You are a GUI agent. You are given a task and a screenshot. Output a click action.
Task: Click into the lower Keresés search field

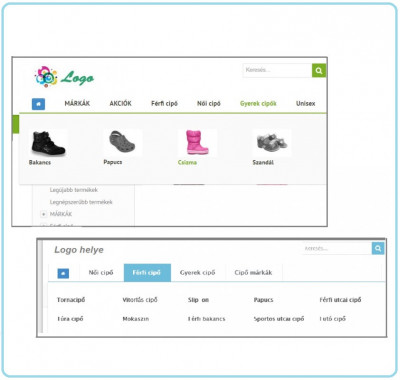tap(337, 248)
